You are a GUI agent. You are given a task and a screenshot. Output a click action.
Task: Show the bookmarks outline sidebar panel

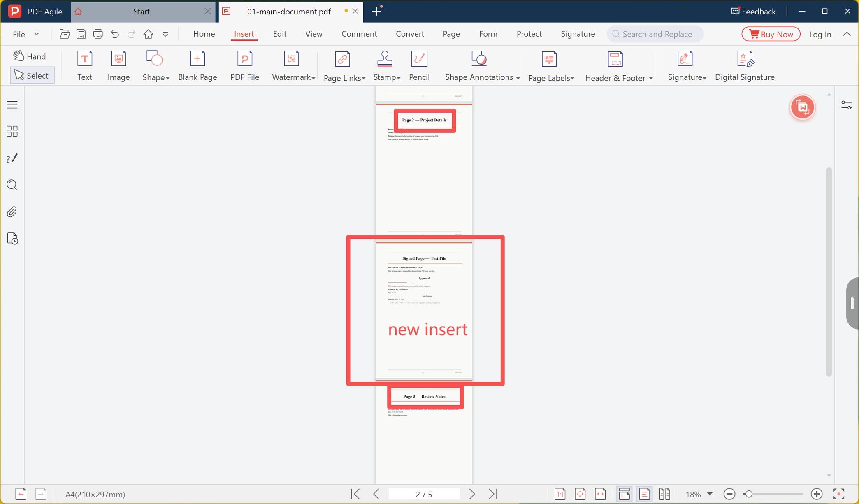(12, 105)
